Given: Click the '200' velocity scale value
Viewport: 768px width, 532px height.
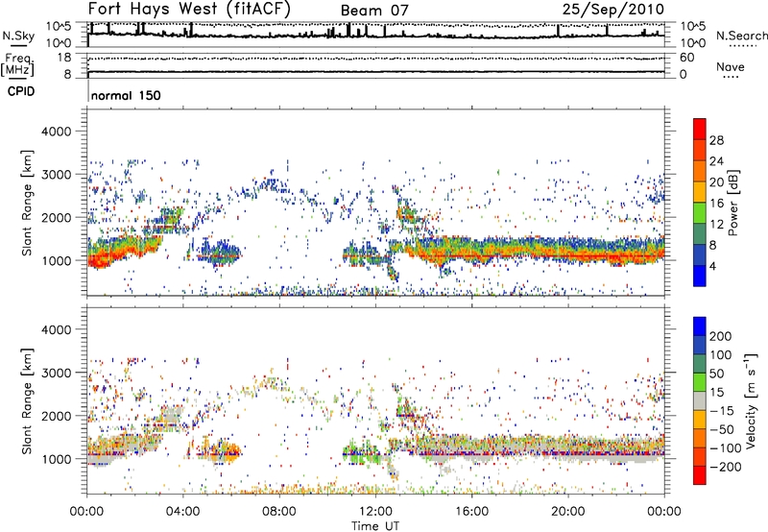Looking at the screenshot, I should [x=720, y=336].
